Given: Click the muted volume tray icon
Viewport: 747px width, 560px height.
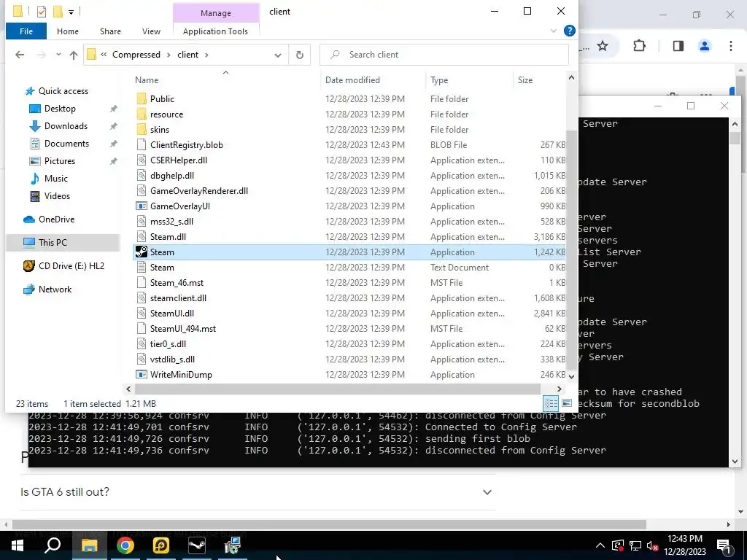Looking at the screenshot, I should (x=652, y=545).
